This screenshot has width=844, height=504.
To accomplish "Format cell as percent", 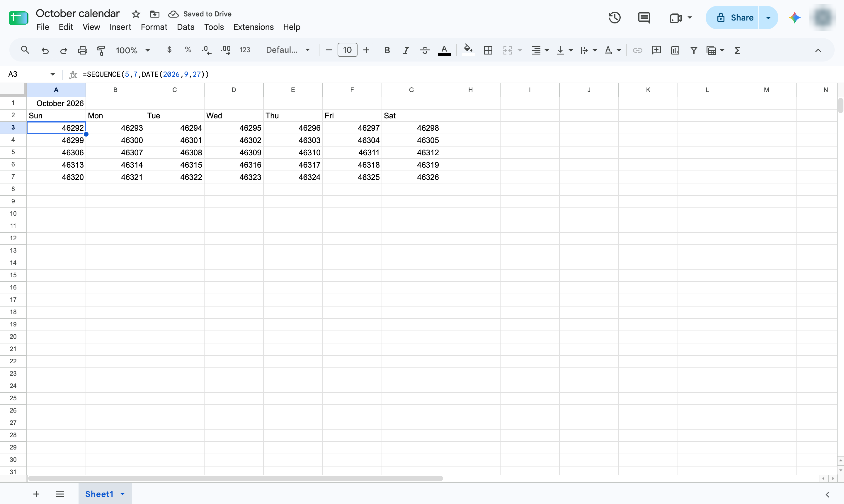I will coord(188,50).
